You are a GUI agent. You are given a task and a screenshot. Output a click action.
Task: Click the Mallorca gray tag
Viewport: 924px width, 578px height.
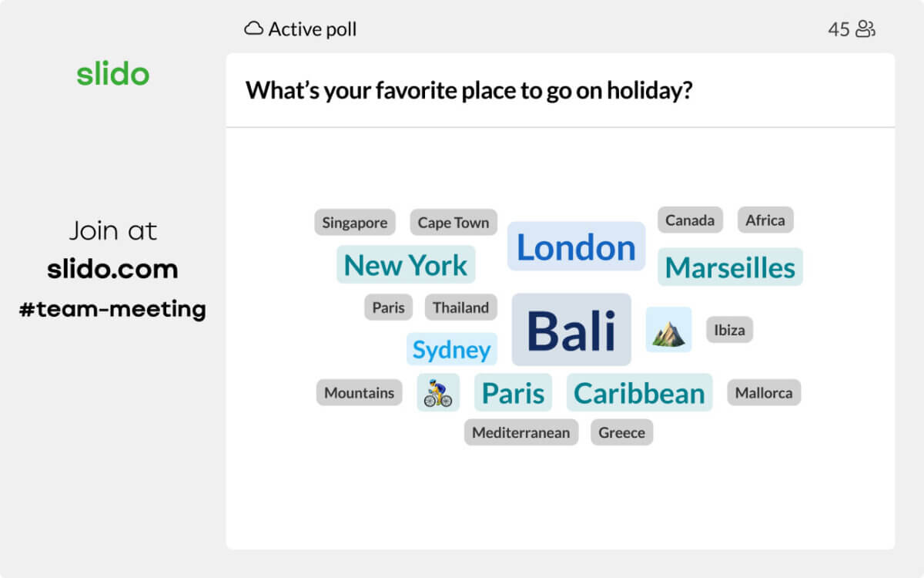(x=763, y=393)
